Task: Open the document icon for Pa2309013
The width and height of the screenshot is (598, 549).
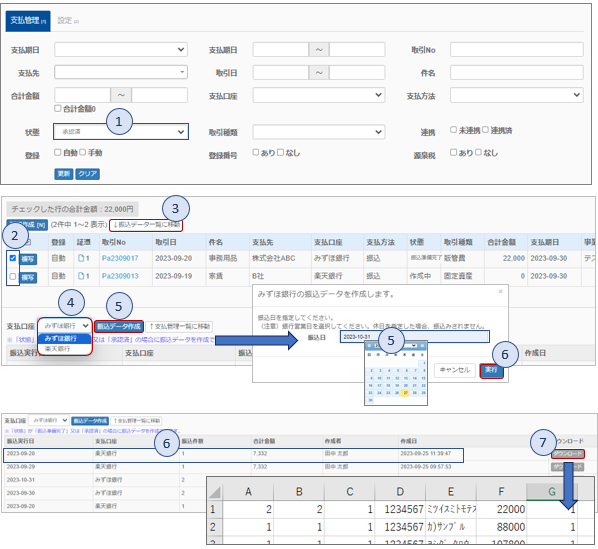Action: coord(81,276)
